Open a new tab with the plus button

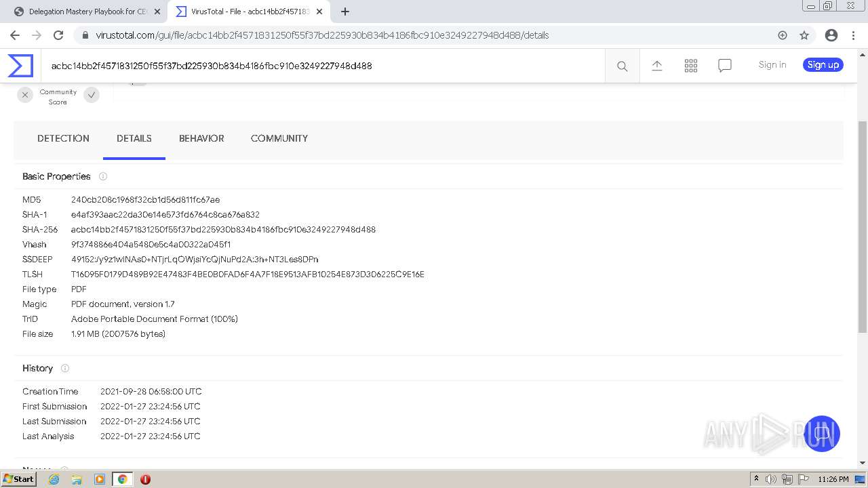(345, 12)
